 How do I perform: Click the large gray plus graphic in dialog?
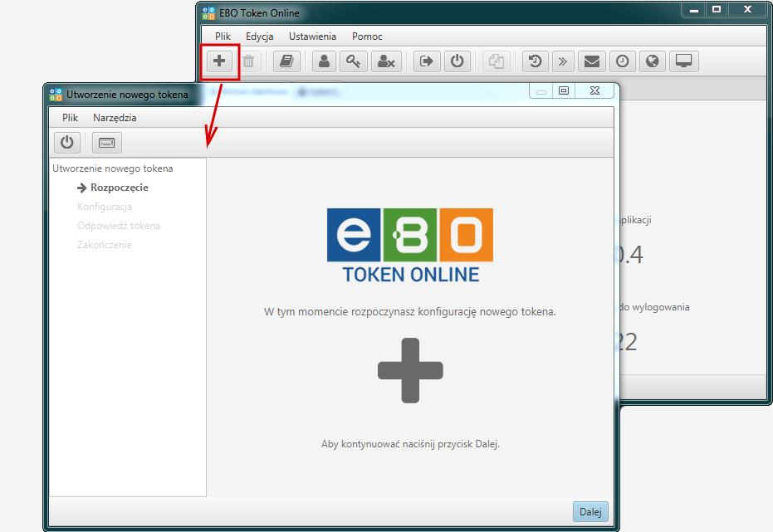tap(410, 370)
